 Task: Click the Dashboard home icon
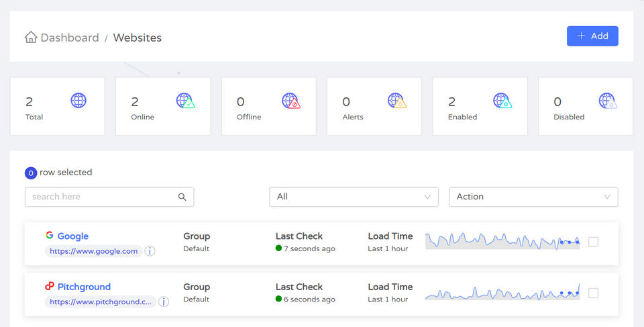point(31,38)
